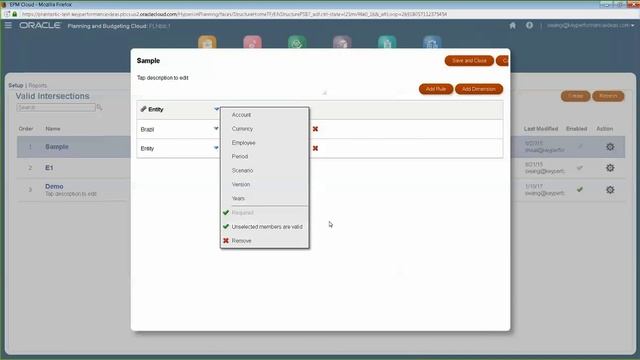The height and width of the screenshot is (360, 640).
Task: Click Save and Close button
Action: pyautogui.click(x=469, y=61)
